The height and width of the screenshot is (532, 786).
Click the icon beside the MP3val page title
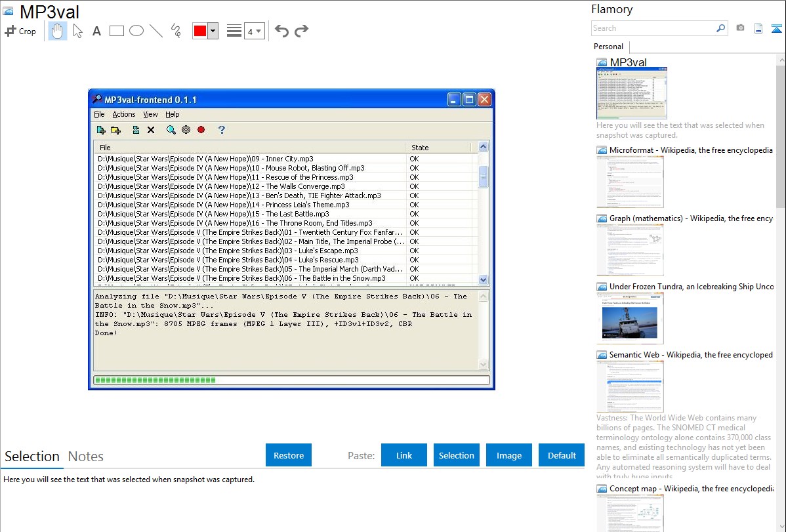click(8, 11)
